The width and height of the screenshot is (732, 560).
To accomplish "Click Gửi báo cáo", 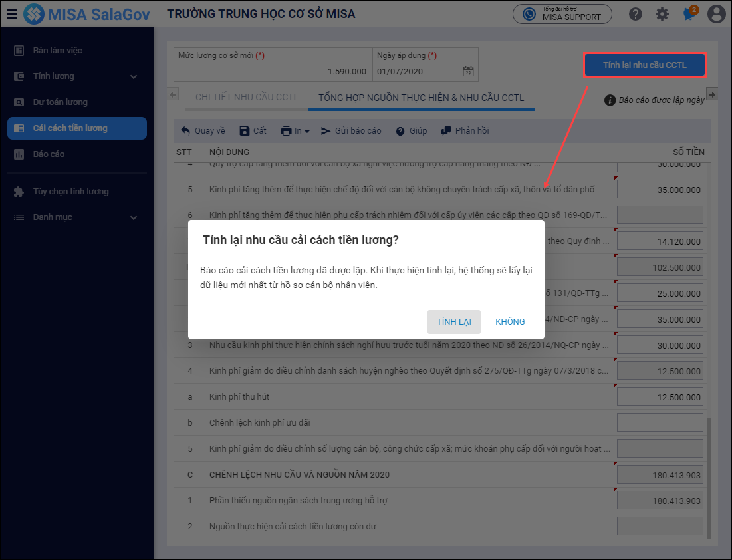I will (351, 131).
